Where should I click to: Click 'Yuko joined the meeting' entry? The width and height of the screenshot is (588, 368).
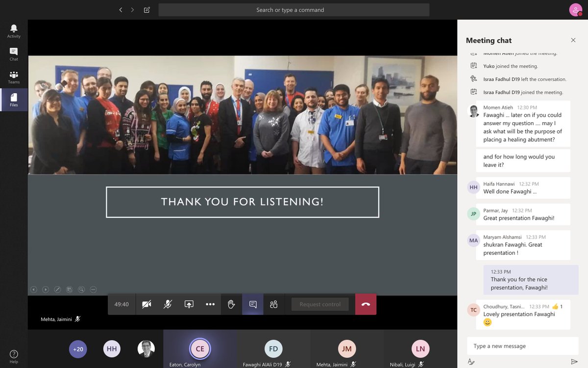pos(510,66)
